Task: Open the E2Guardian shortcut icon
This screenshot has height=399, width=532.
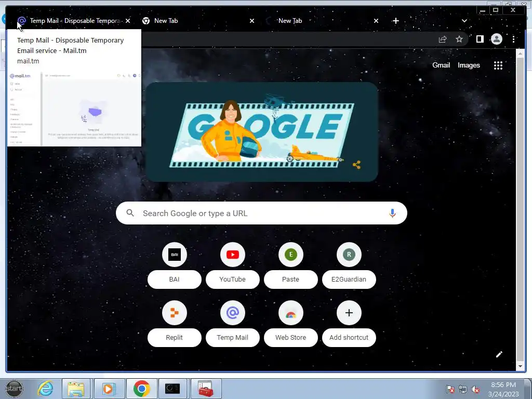Action: (x=349, y=255)
